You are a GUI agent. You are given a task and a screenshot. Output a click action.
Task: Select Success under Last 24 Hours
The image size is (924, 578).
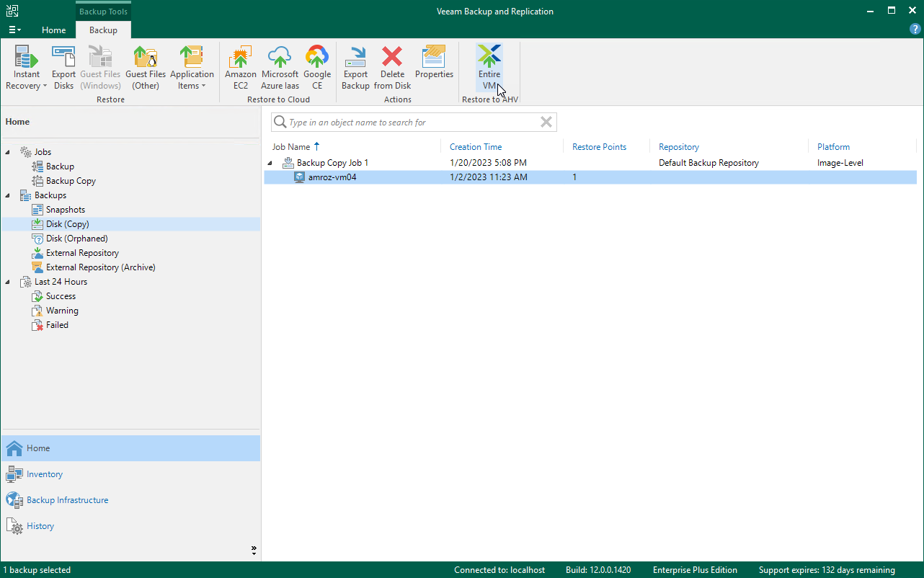(61, 296)
